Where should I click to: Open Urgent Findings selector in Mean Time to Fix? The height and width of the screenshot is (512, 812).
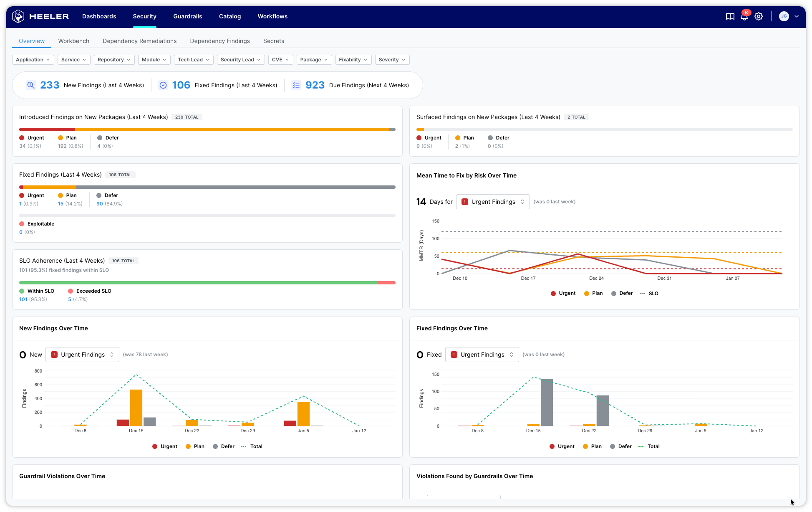tap(493, 202)
